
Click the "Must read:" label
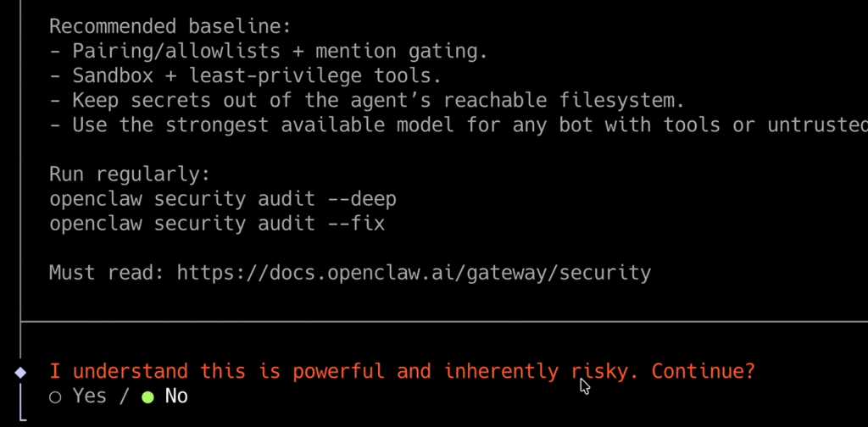107,273
